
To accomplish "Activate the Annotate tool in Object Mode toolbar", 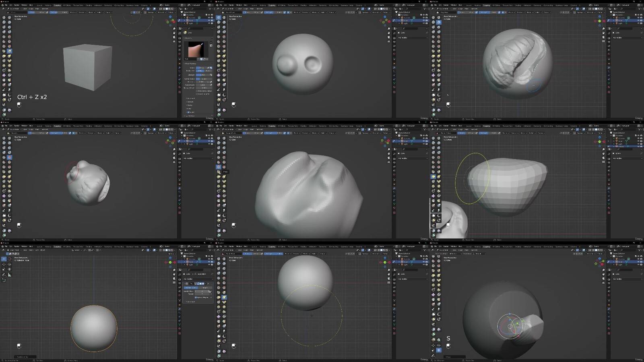I will [4, 275].
